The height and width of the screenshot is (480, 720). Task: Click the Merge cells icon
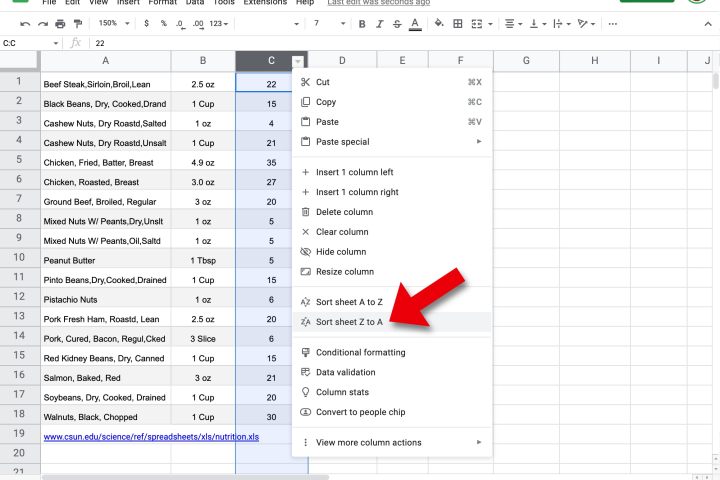coord(477,24)
